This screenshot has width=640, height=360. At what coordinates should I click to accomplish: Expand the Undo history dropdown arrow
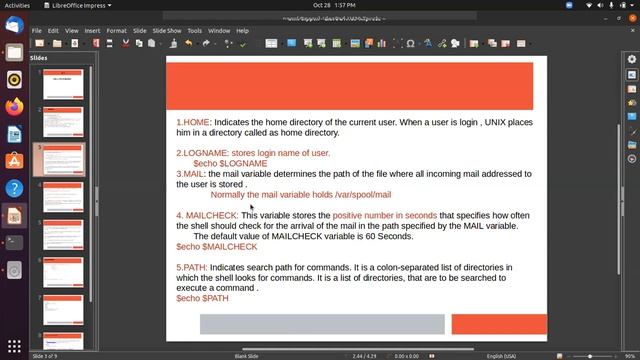coord(197,44)
